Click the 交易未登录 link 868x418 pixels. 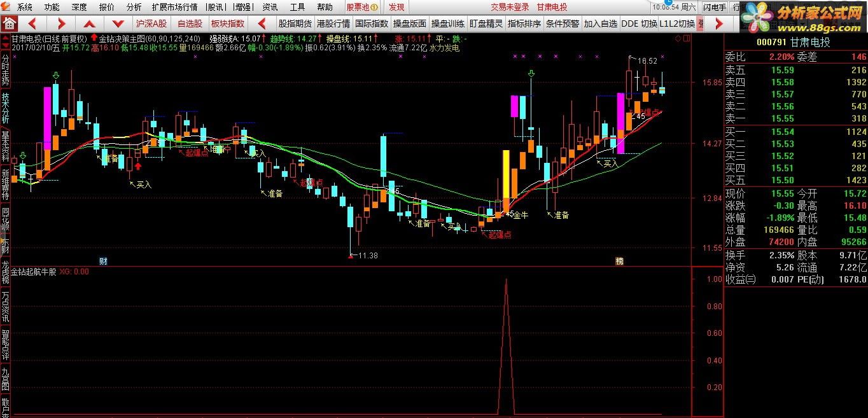[510, 7]
